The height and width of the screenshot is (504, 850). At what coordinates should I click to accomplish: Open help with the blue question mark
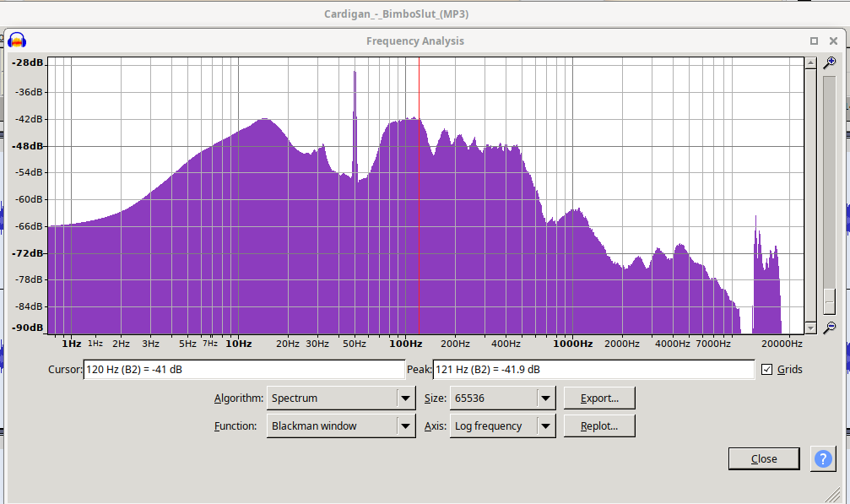click(823, 458)
